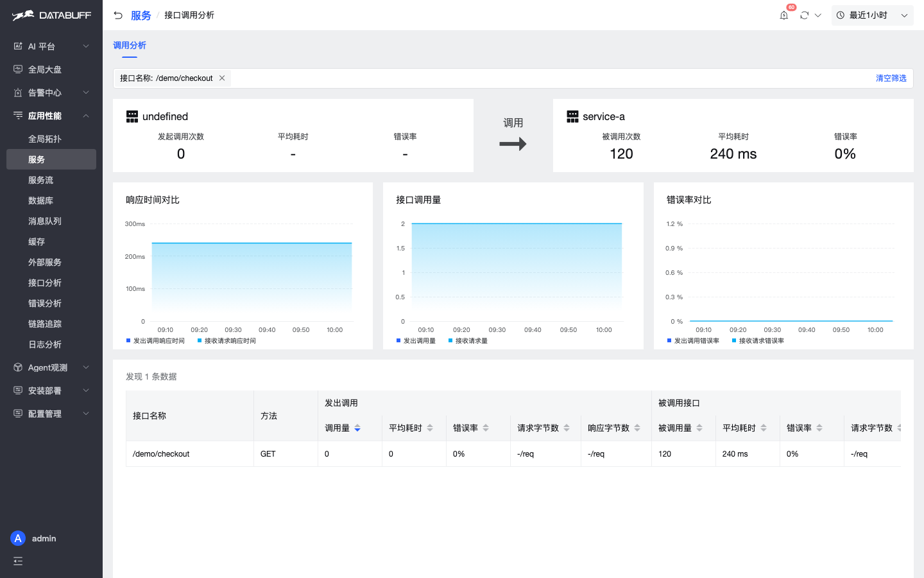Sort by 被调用接口 平均耗时 column
Screen dimensions: 924x578
(764, 428)
